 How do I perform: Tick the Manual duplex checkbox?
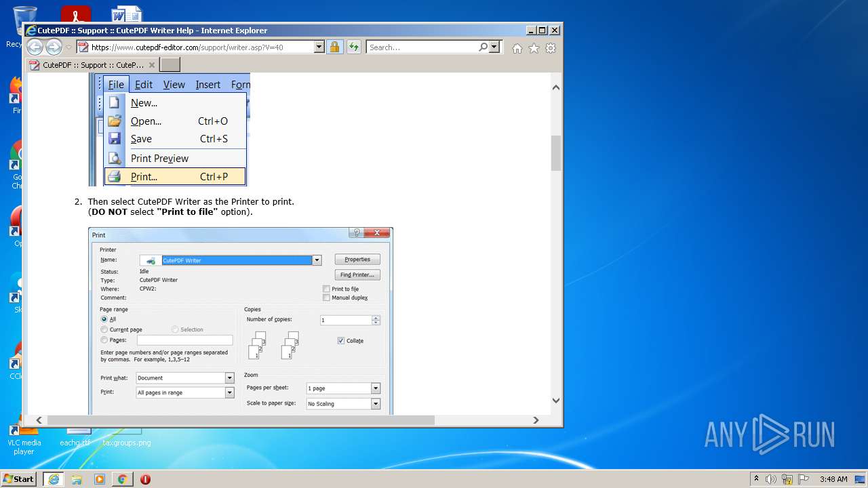tap(327, 298)
